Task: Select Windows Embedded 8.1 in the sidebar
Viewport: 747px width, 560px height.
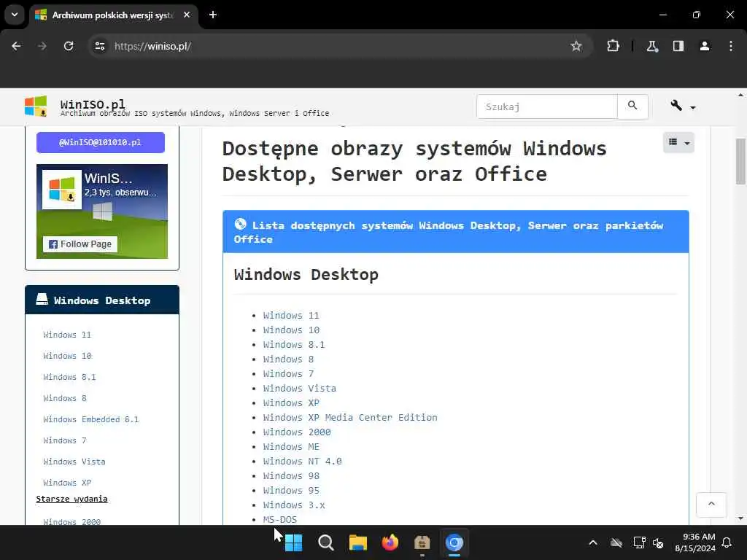Action: [91, 419]
